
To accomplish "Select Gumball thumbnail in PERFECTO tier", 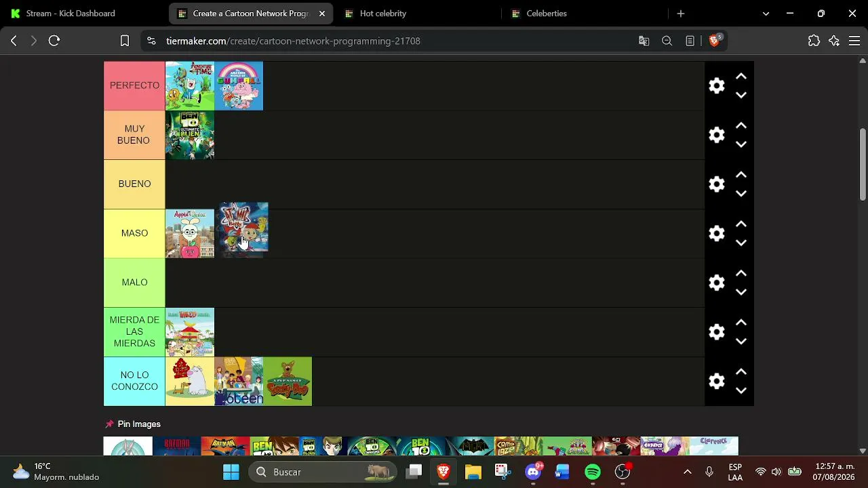I will [239, 86].
